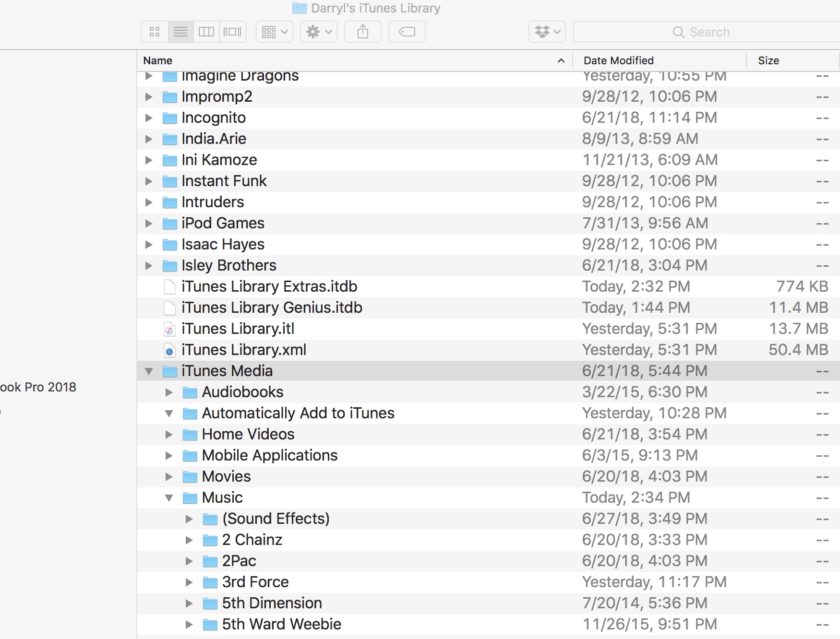Expand the Mobile Applications folder

click(169, 456)
